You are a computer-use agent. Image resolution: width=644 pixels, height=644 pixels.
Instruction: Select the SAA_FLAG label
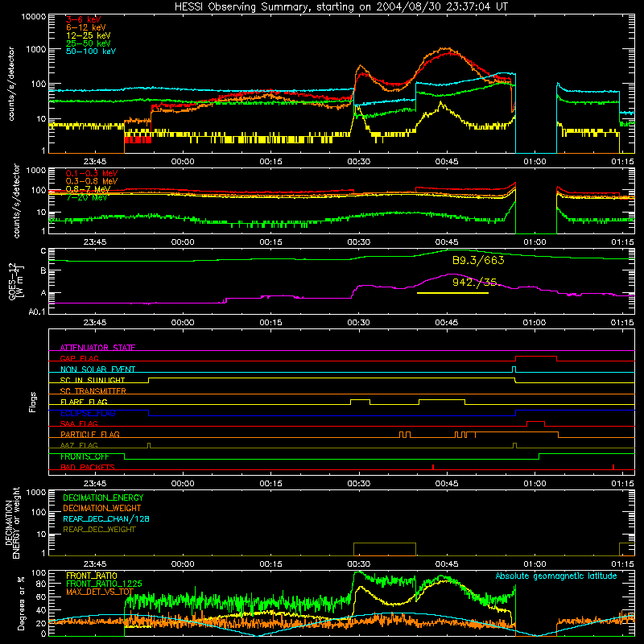point(79,423)
